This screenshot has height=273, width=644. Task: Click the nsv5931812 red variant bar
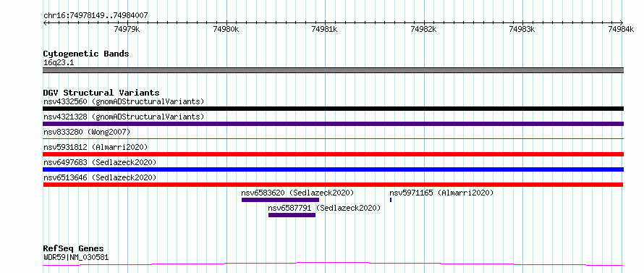click(x=333, y=154)
